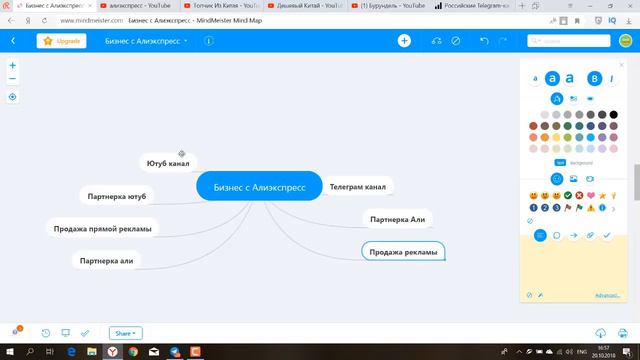Add the green check mark icon
This screenshot has height=360, width=640.
coord(568,196)
